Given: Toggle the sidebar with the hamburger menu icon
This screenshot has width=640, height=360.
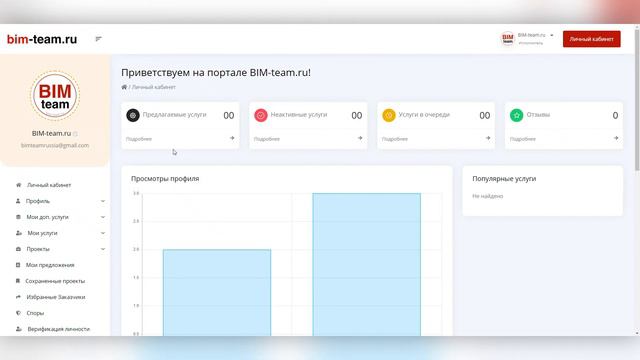Looking at the screenshot, I should [x=98, y=39].
